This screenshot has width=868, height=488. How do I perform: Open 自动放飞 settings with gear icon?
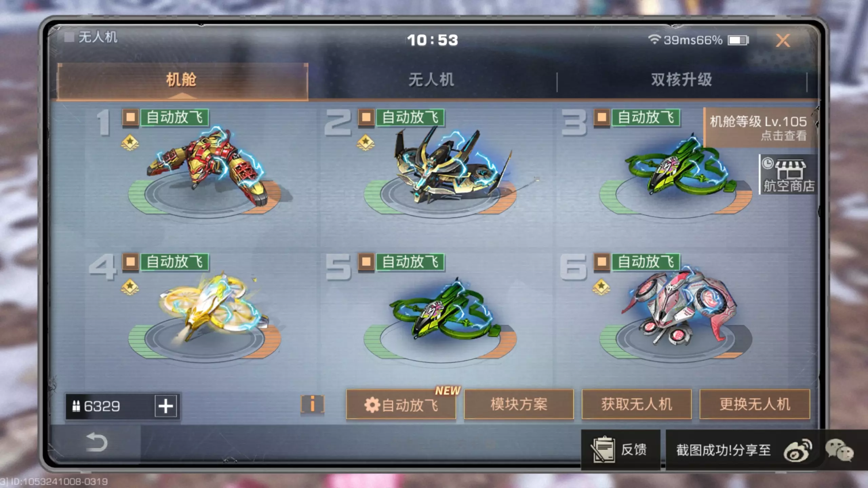pos(401,405)
